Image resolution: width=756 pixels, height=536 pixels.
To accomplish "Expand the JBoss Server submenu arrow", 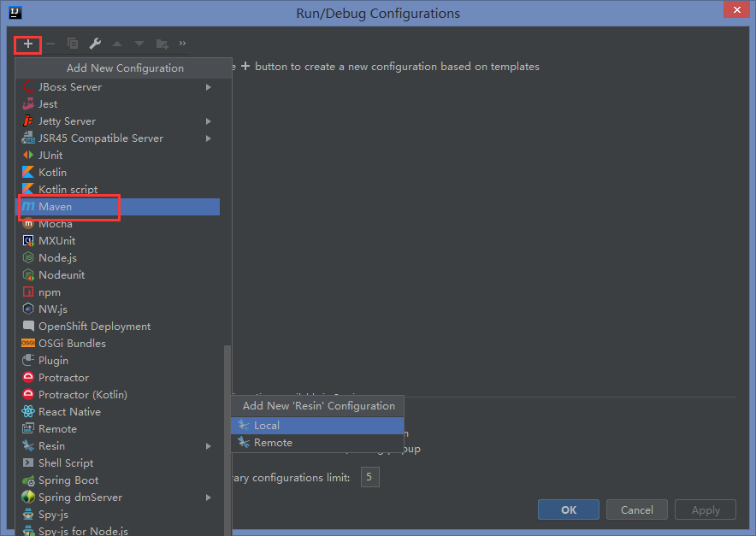I will pyautogui.click(x=209, y=86).
